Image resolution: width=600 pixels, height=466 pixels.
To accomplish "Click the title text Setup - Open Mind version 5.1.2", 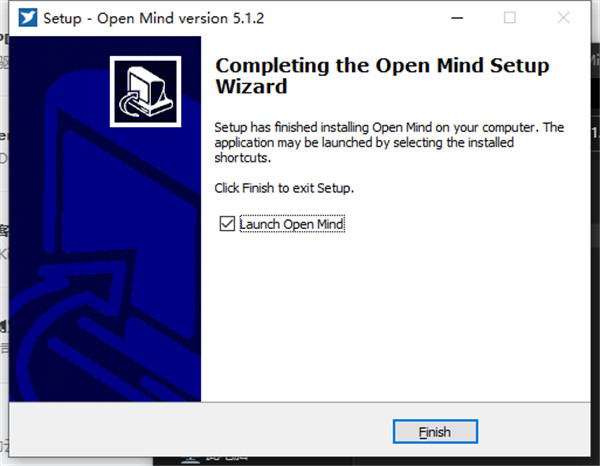I will point(153,18).
